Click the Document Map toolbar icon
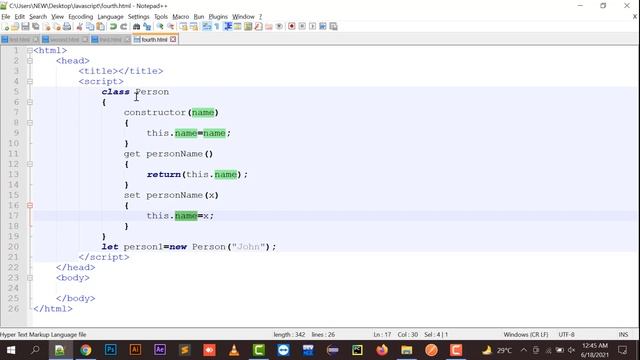This screenshot has width=640, height=360. [x=248, y=27]
